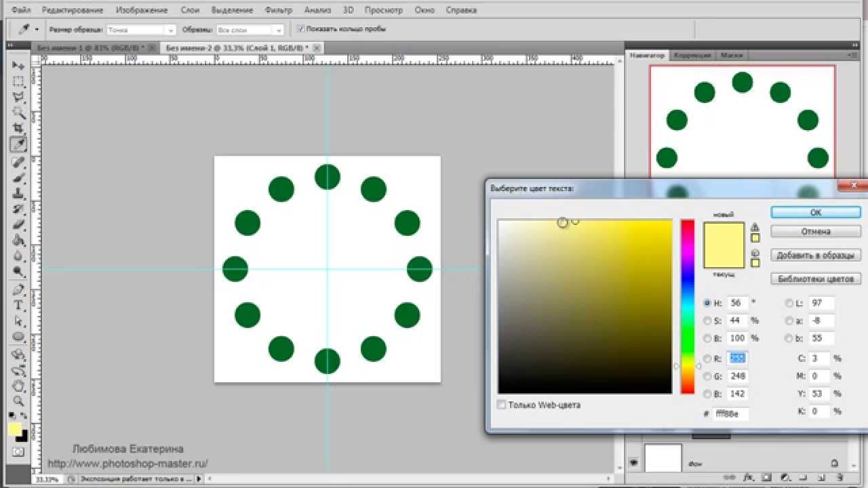Image resolution: width=868 pixels, height=488 pixels.
Task: Select the Eraser tool
Action: click(x=18, y=224)
